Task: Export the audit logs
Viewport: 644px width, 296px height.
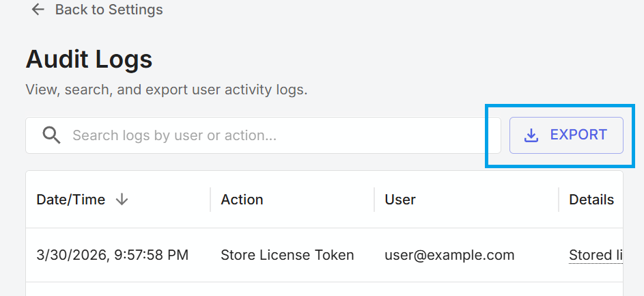Action: tap(566, 135)
